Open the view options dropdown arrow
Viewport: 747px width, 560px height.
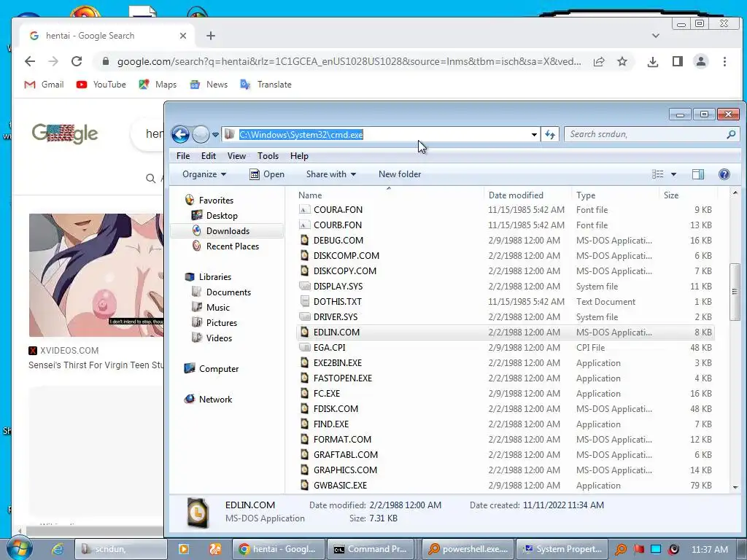click(673, 174)
